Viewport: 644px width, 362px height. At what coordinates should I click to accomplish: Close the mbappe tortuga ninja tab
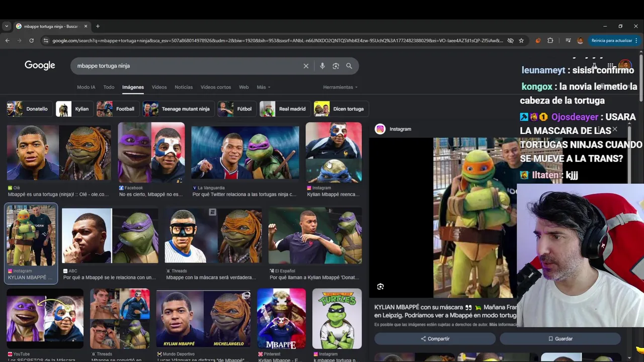coord(86,26)
